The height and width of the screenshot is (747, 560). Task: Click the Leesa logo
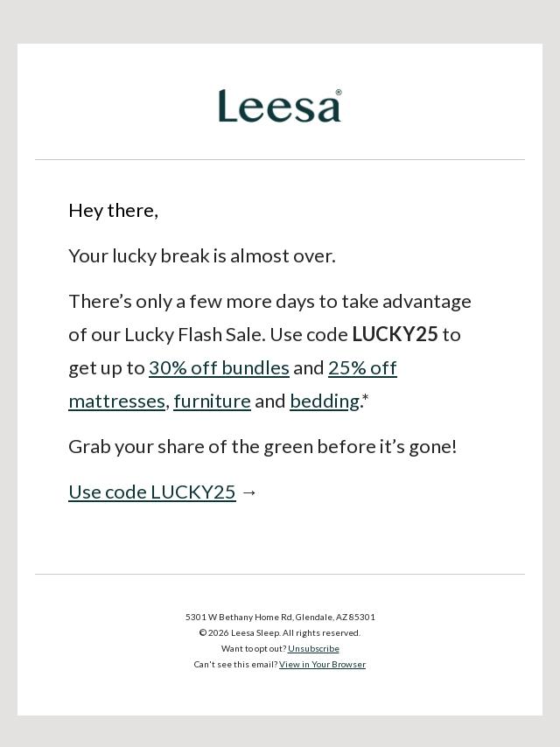coord(278,107)
